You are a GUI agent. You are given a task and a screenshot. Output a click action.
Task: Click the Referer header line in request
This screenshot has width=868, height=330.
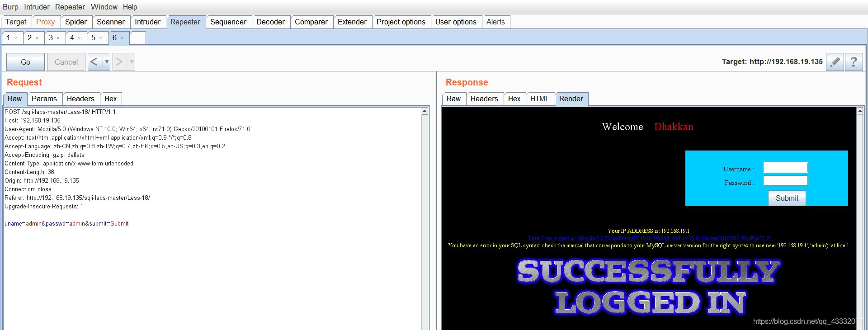(x=77, y=198)
